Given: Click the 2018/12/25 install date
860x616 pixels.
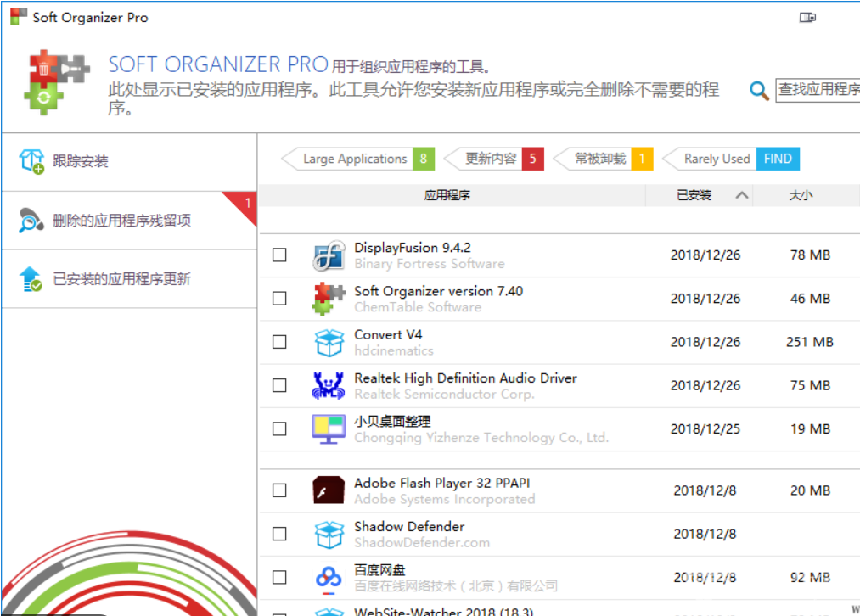Looking at the screenshot, I should (705, 428).
